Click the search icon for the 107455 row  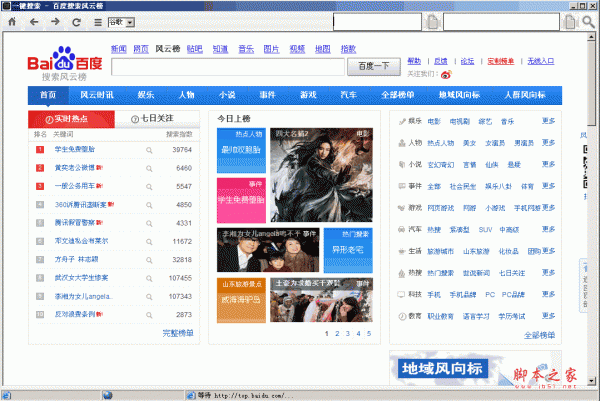tap(149, 279)
